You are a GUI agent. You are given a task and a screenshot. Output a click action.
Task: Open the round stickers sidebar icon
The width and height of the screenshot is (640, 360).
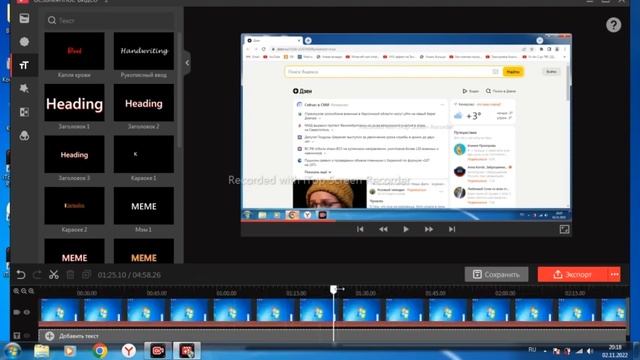pos(24,42)
